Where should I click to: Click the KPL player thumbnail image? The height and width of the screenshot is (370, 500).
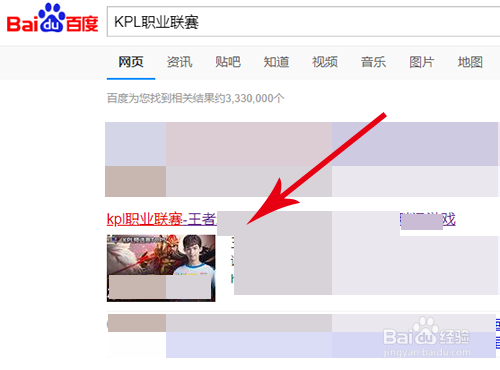161,268
